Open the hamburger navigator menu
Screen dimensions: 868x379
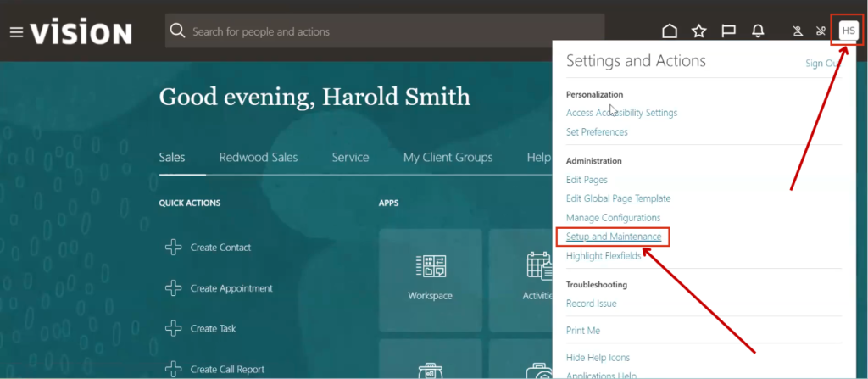pos(15,32)
